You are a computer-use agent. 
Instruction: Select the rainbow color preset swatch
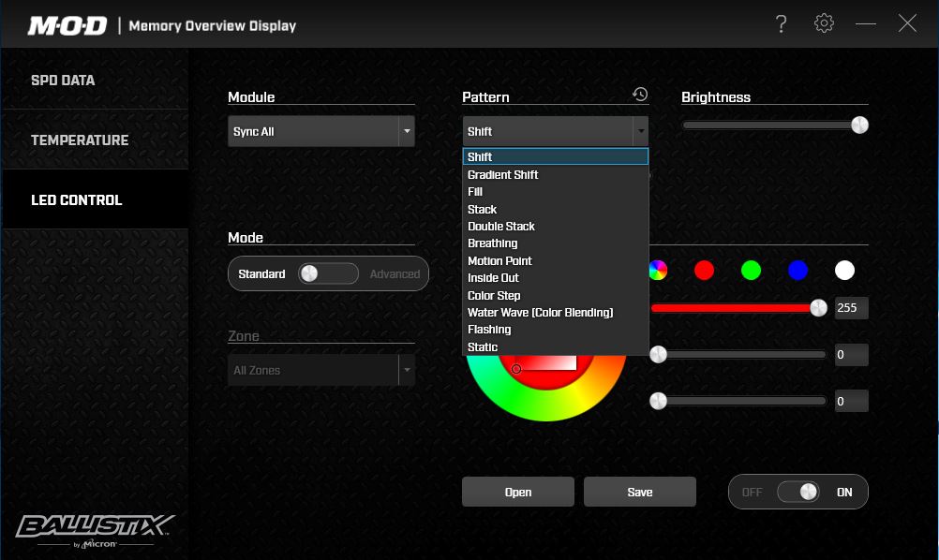coord(658,271)
